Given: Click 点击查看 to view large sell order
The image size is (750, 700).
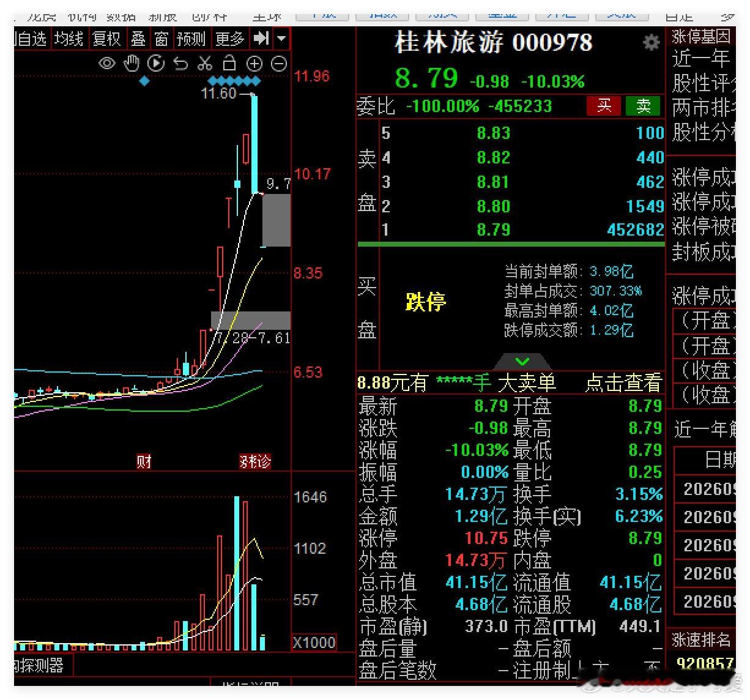Looking at the screenshot, I should 623,383.
